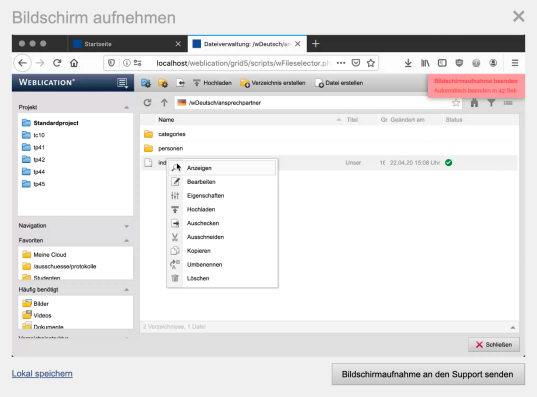Choose Umbenennen in context menu
This screenshot has width=537, height=397.
(x=222, y=264)
